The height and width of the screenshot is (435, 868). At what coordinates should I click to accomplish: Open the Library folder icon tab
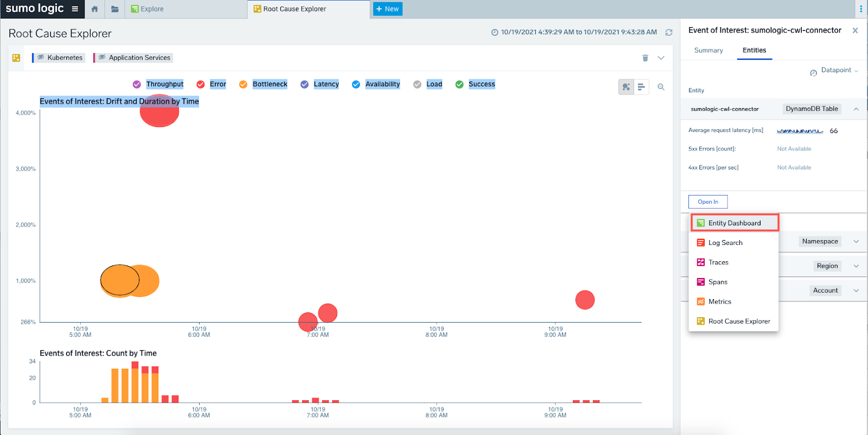114,9
